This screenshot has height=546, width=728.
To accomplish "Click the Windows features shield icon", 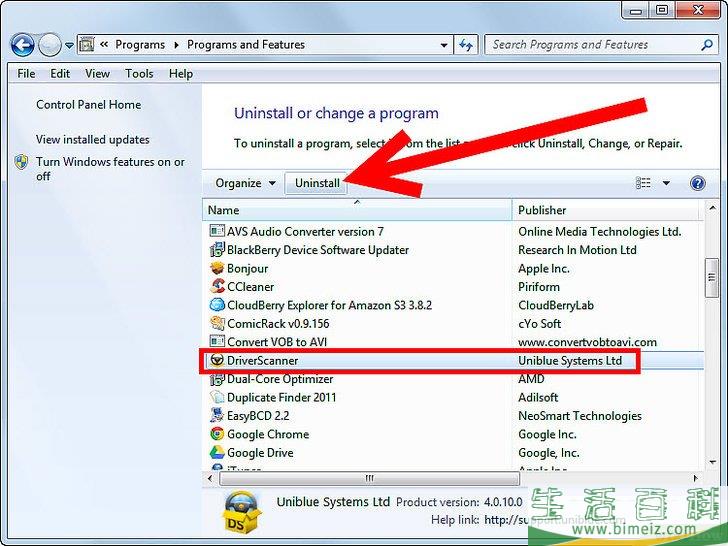I will pos(21,162).
